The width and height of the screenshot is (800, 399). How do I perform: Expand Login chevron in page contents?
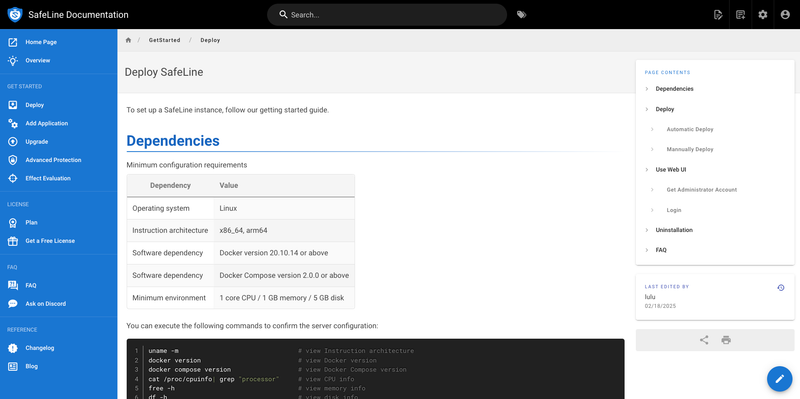click(652, 210)
